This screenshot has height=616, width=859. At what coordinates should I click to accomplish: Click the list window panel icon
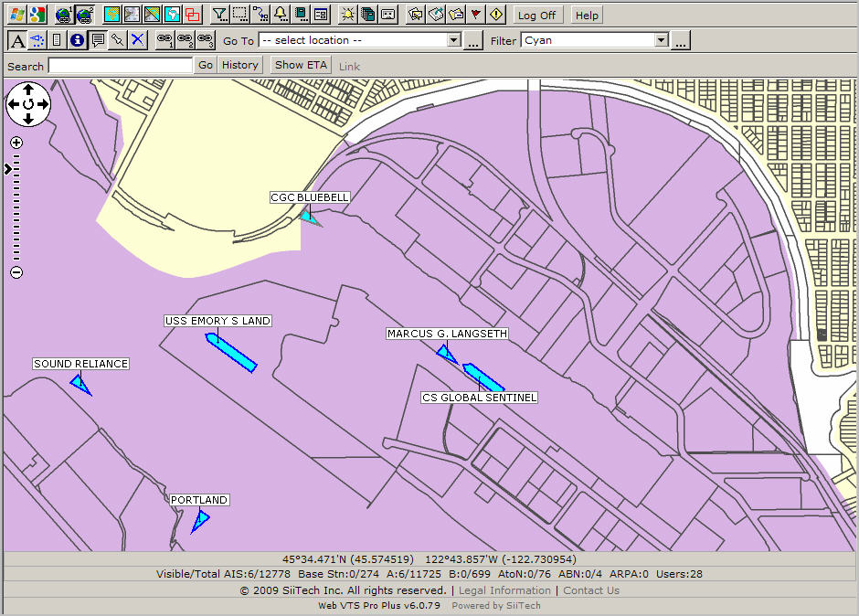tap(321, 15)
